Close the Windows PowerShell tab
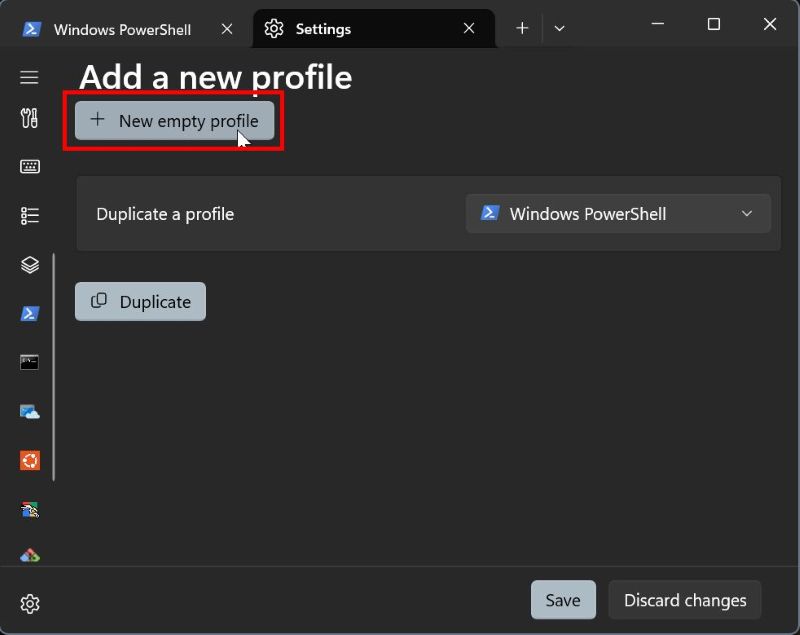 click(x=227, y=29)
